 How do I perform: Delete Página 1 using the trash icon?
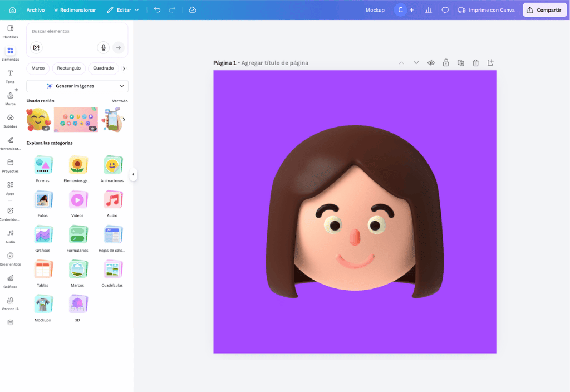pyautogui.click(x=475, y=63)
